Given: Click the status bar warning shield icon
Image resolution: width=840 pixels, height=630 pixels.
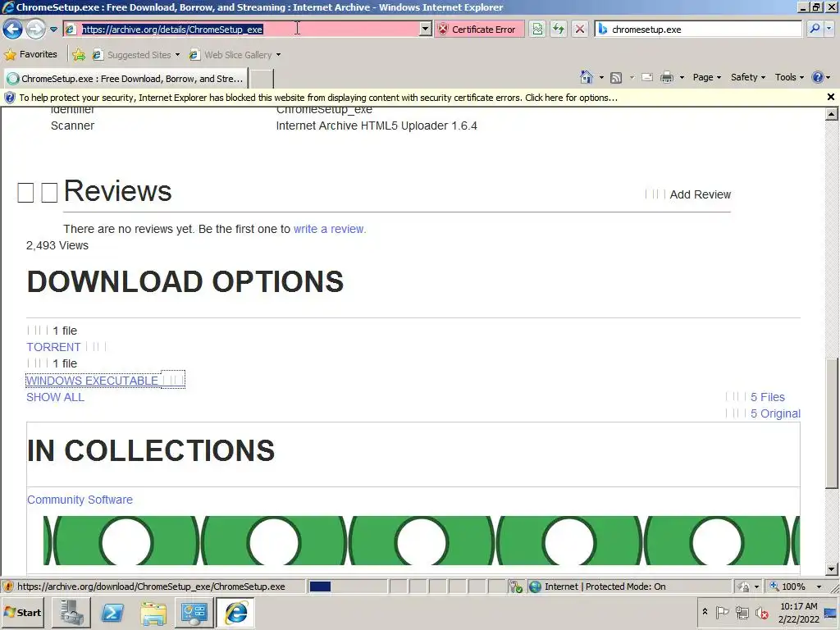Looking at the screenshot, I should coord(8,587).
